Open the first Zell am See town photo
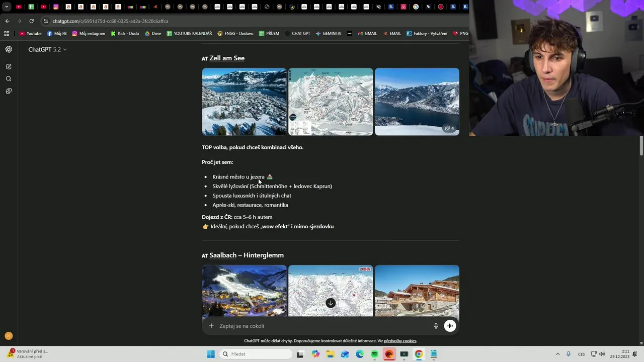Image resolution: width=644 pixels, height=362 pixels. (x=244, y=102)
